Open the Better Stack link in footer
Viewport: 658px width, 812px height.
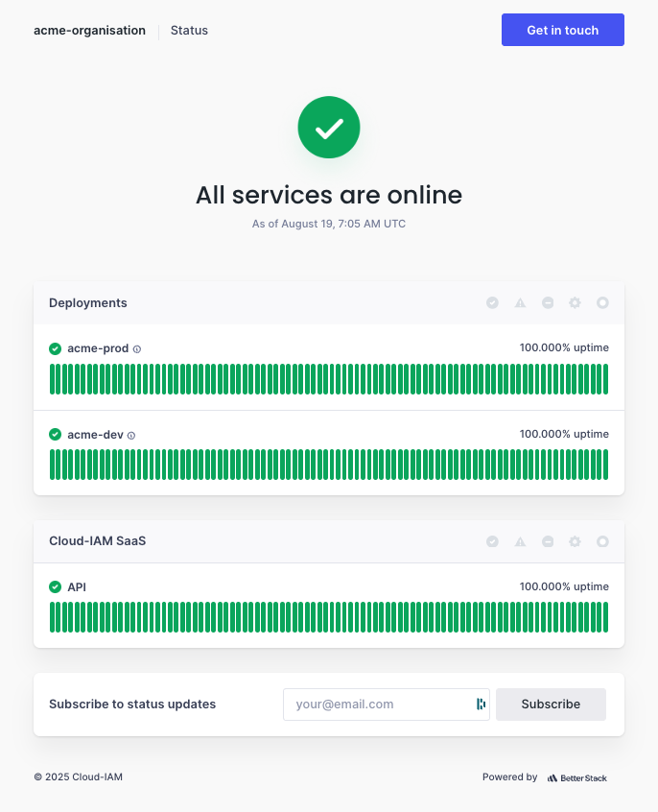pos(577,777)
